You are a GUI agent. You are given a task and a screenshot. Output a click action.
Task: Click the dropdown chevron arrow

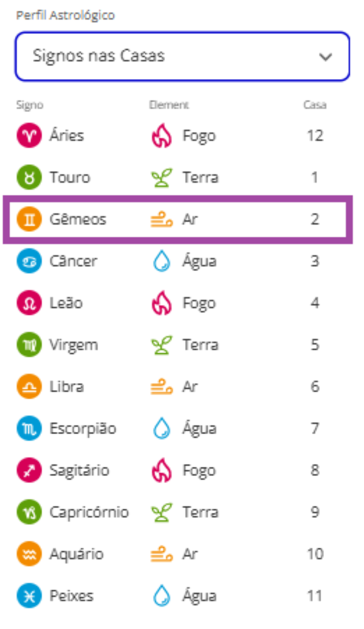point(325,57)
